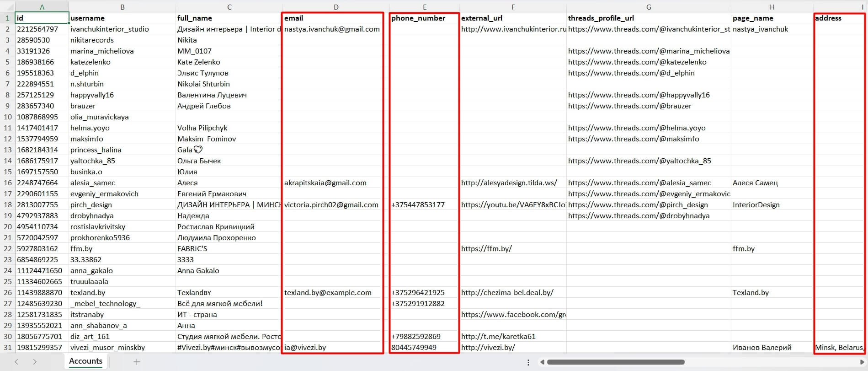Click the 'page_name' header cell
The width and height of the screenshot is (868, 371).
pos(772,18)
